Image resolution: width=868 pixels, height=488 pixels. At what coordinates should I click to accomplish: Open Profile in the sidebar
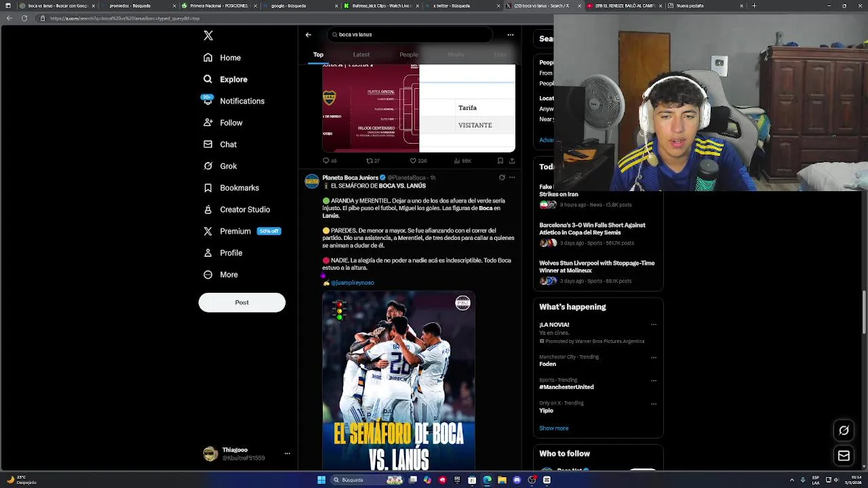click(223, 253)
